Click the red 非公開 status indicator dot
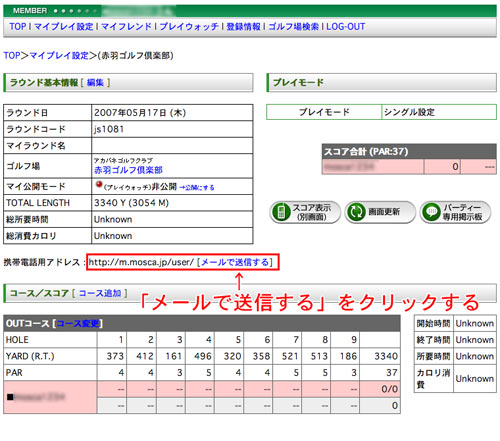 (99, 184)
